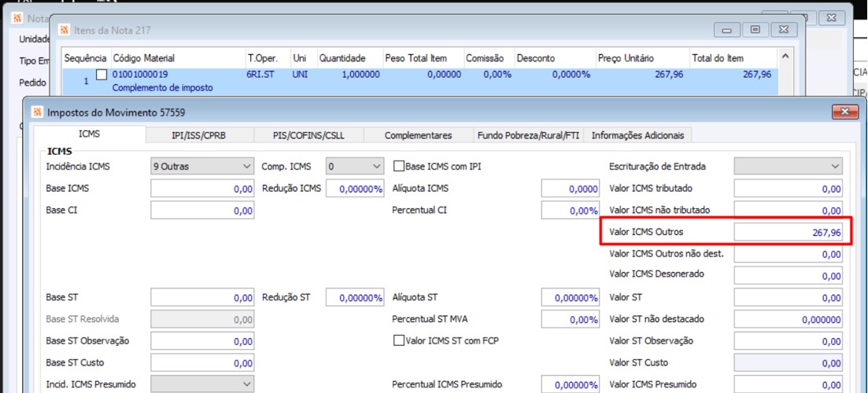
Task: Click the Base ST Observação field
Action: click(x=202, y=341)
